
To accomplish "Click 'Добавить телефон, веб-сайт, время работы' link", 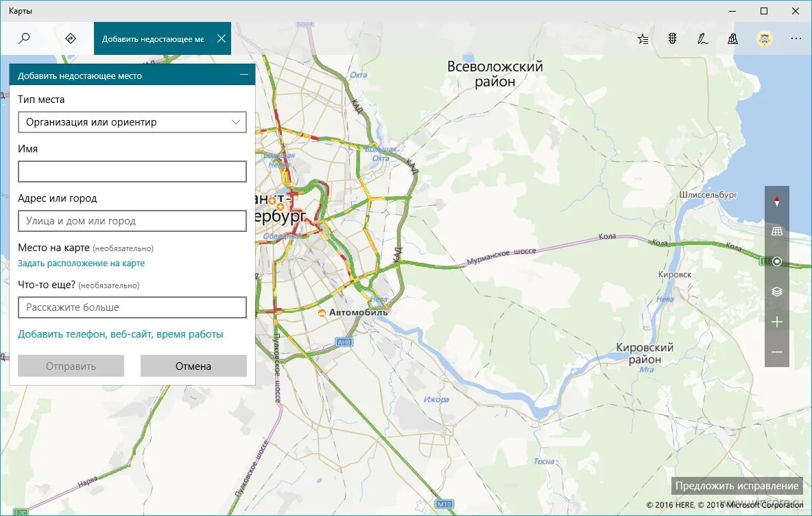I will pyautogui.click(x=121, y=334).
